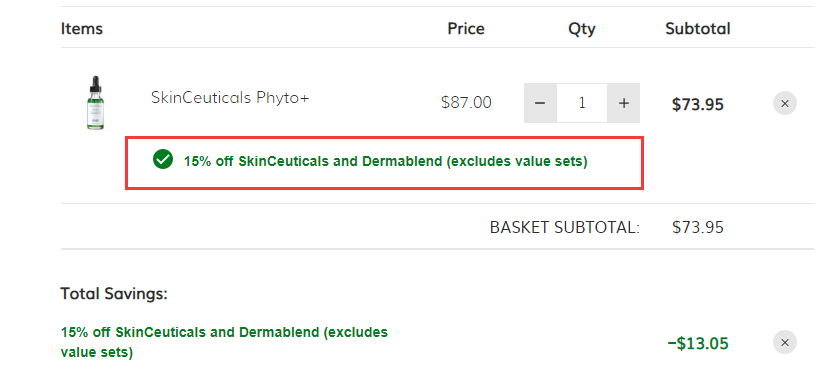Click the Subtotal column header
Image resolution: width=834 pixels, height=382 pixels.
click(698, 28)
